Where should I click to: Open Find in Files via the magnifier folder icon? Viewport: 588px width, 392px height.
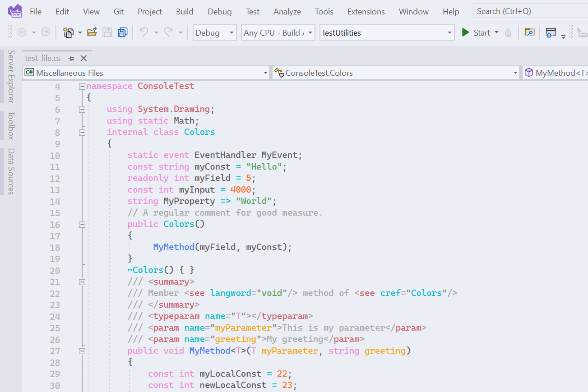(529, 32)
